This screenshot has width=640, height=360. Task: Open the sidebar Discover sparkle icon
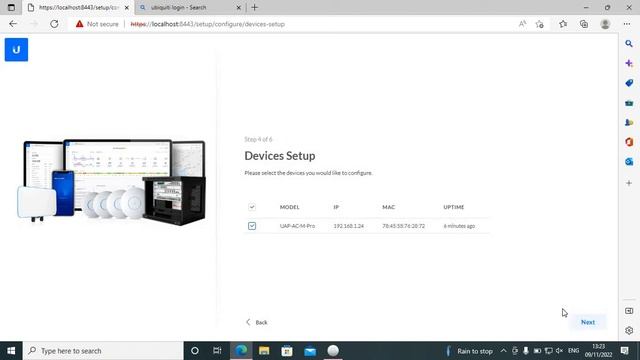pyautogui.click(x=629, y=63)
